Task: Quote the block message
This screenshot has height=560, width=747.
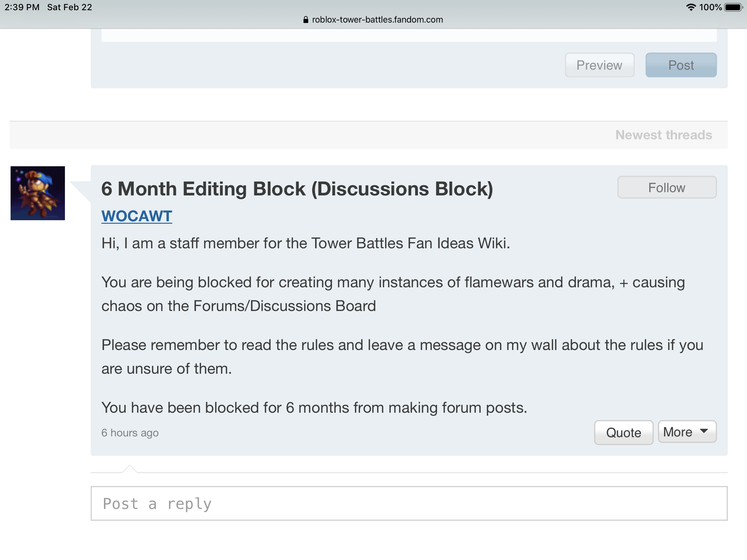Action: click(623, 433)
